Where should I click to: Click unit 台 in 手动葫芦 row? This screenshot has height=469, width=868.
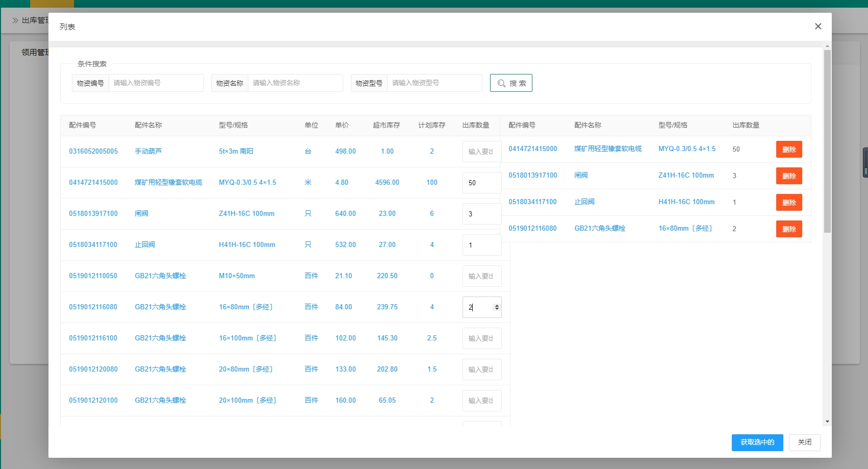tap(308, 152)
